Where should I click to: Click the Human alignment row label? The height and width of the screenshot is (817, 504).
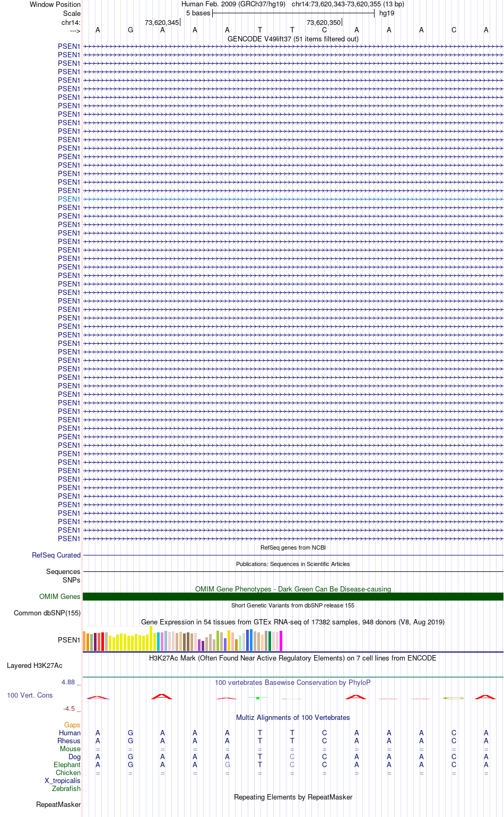point(70,733)
